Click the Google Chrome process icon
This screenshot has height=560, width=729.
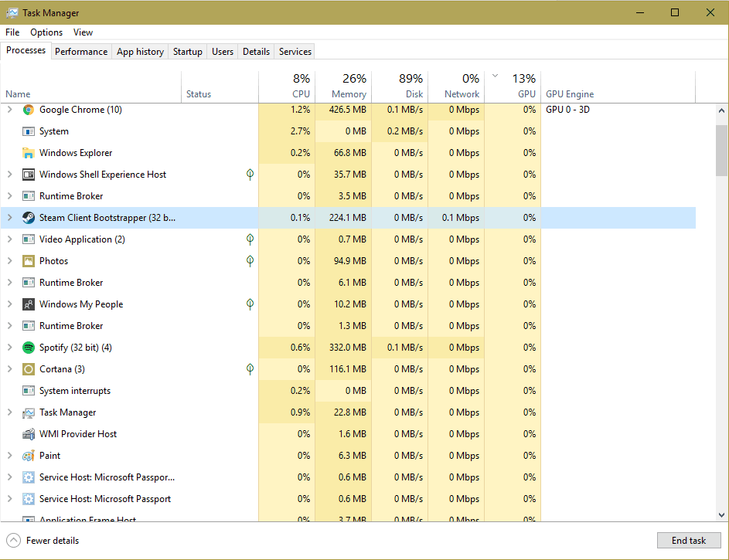[x=29, y=110]
